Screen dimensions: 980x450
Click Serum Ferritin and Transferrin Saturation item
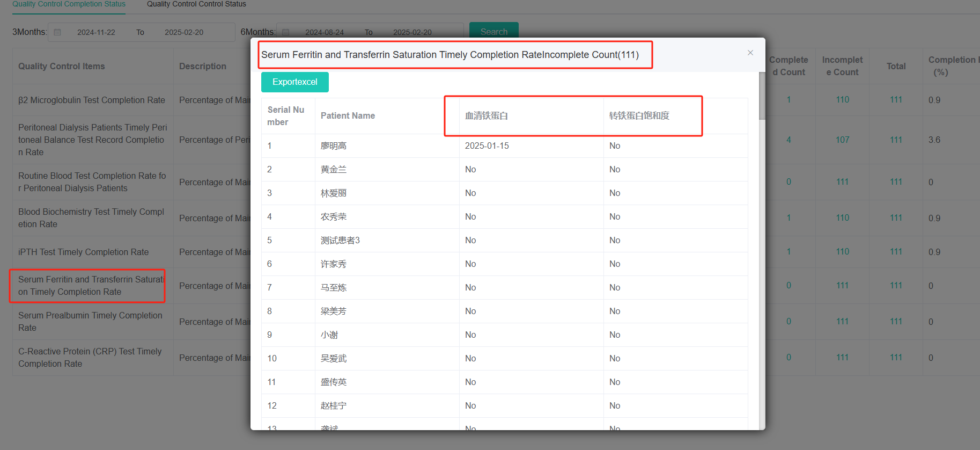pos(91,286)
